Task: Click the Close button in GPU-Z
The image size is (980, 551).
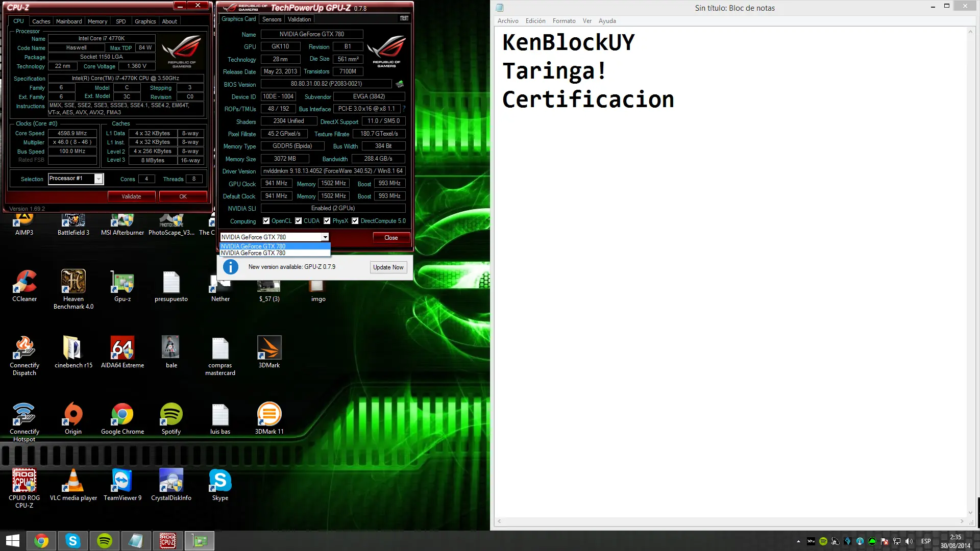Action: (x=391, y=238)
